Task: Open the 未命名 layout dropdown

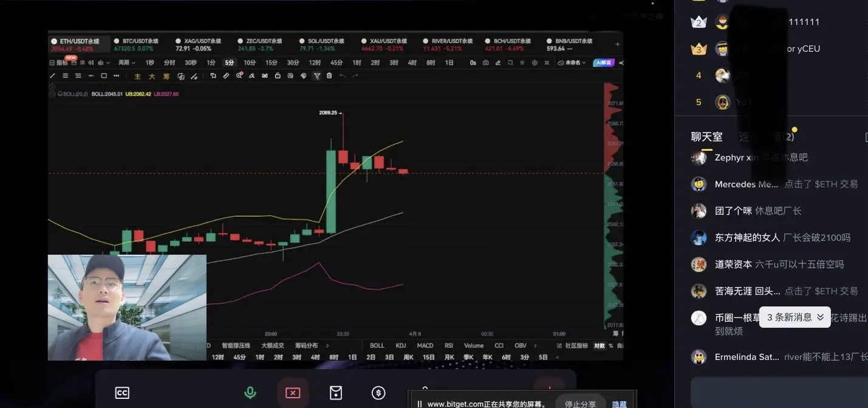Action: pyautogui.click(x=572, y=63)
